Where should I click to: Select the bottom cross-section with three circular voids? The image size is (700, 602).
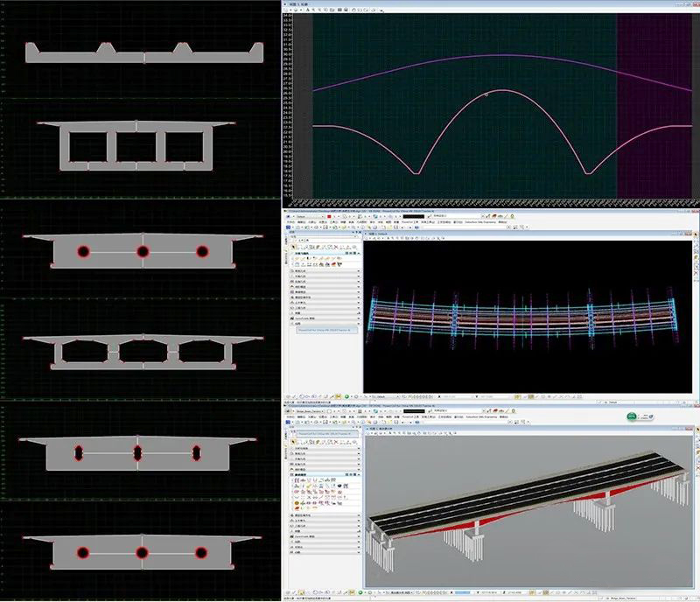pyautogui.click(x=144, y=553)
